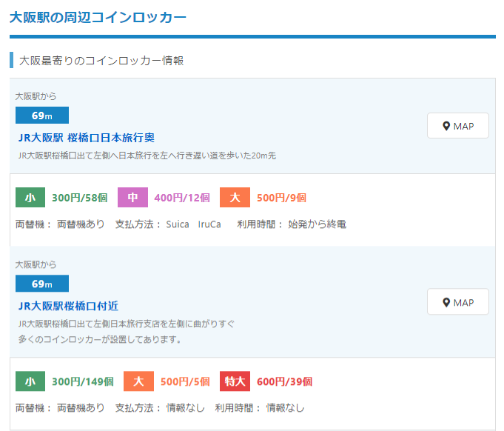Click the IruCa payment method text
504x431 pixels.
point(209,224)
